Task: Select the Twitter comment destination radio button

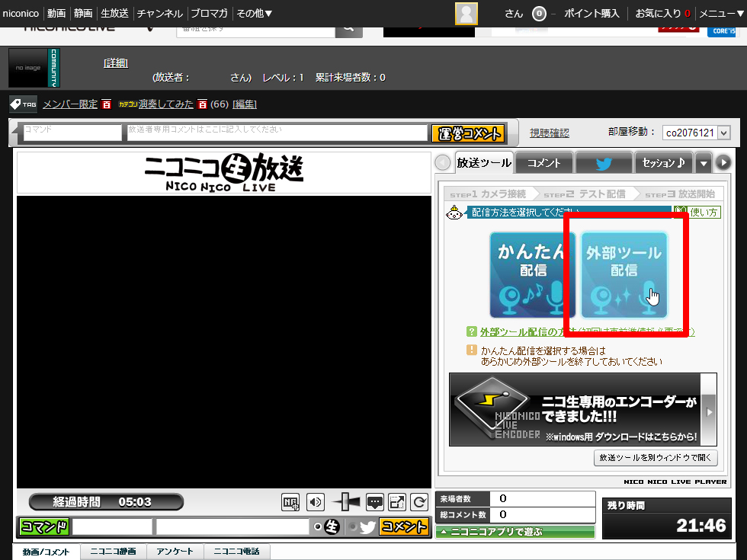Action: pyautogui.click(x=353, y=526)
